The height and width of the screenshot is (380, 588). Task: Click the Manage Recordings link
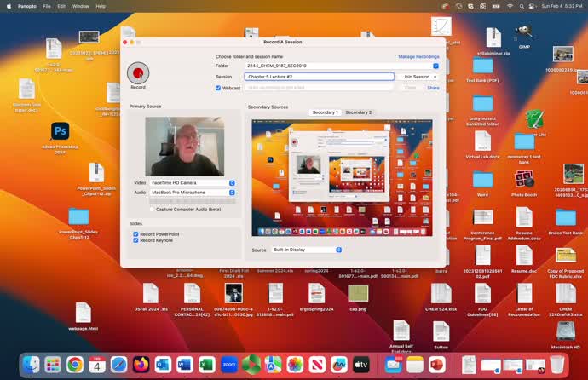pyautogui.click(x=418, y=56)
